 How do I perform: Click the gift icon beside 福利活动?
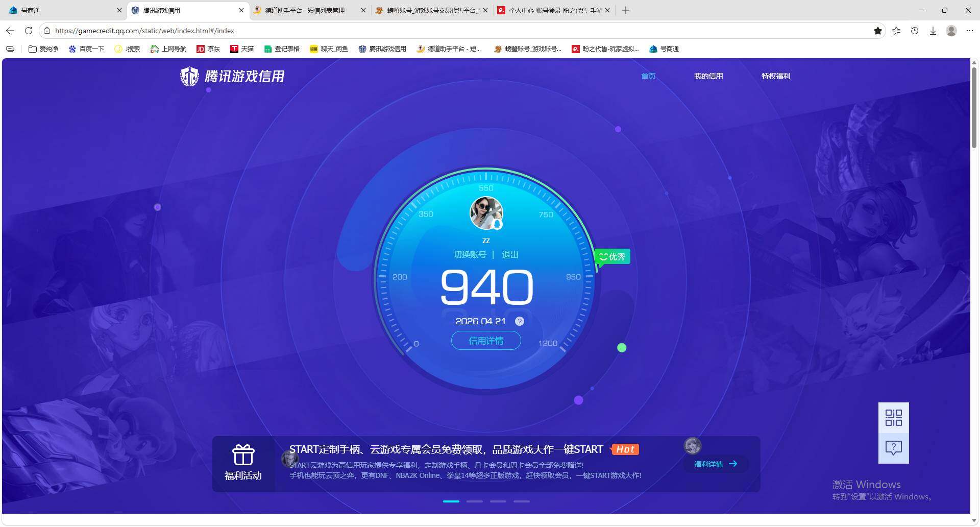[x=243, y=454]
